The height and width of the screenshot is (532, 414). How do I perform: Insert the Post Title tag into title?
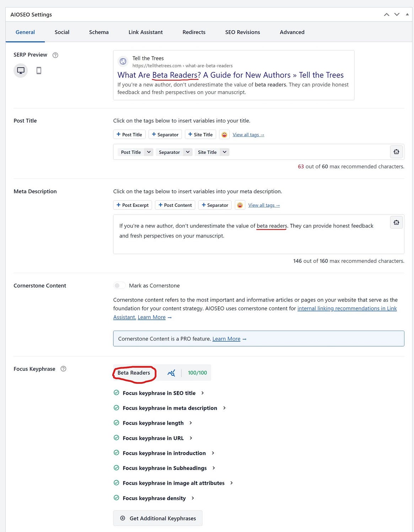click(x=129, y=135)
